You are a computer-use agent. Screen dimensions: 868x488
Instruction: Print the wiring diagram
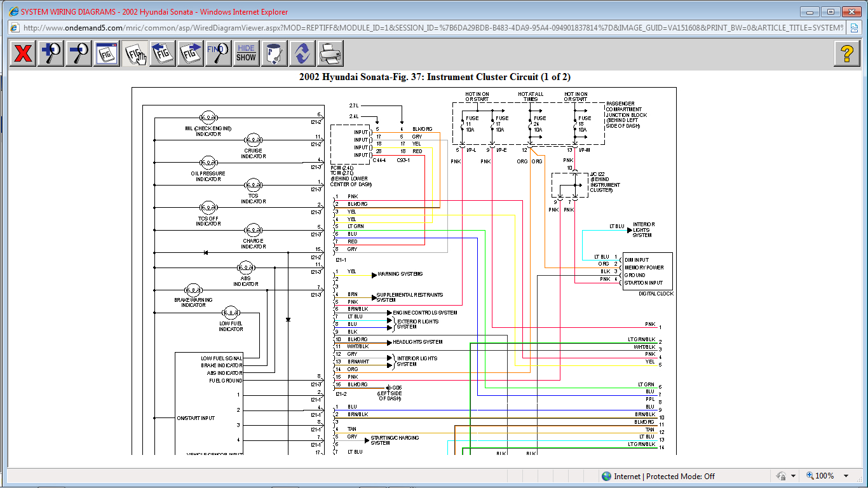[x=330, y=53]
